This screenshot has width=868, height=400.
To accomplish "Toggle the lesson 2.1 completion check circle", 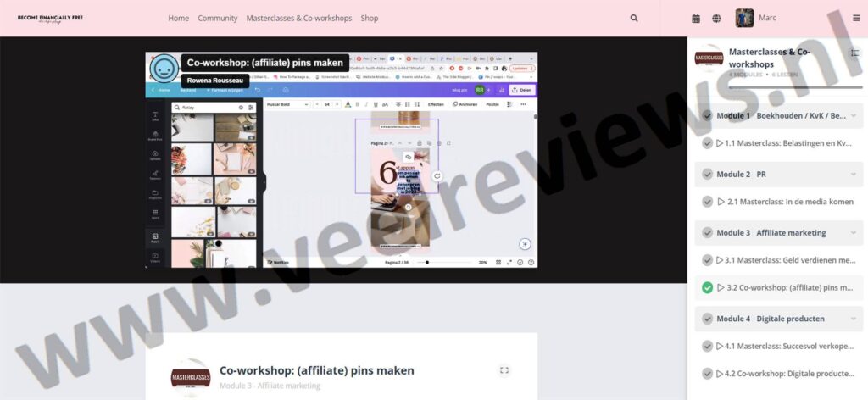I will [x=707, y=202].
